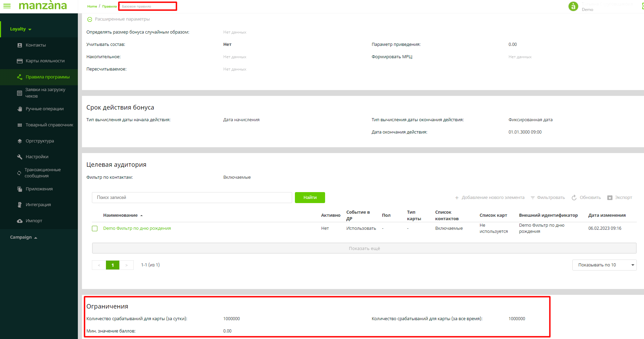The height and width of the screenshot is (339, 644).
Task: Open Карты лояльности section
Action: point(45,61)
